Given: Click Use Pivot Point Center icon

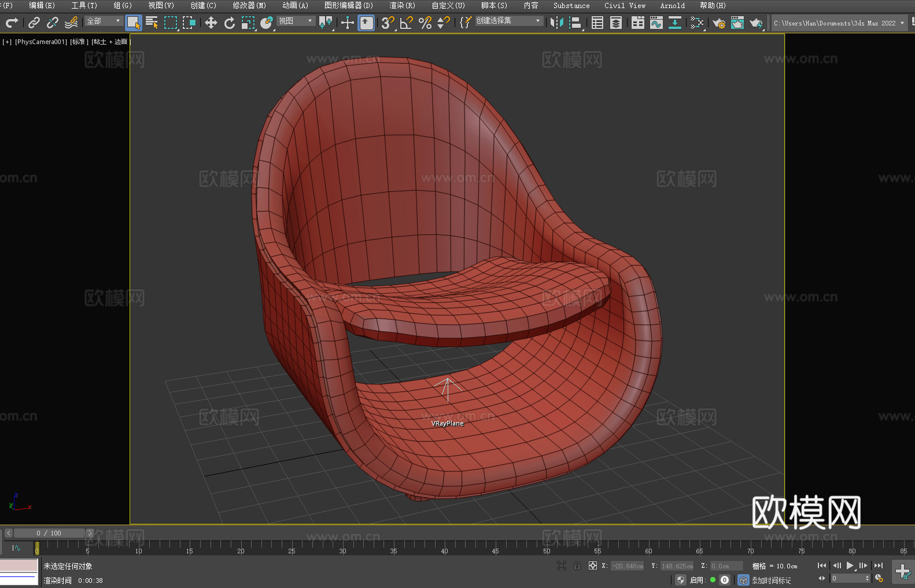Looking at the screenshot, I should click(326, 23).
